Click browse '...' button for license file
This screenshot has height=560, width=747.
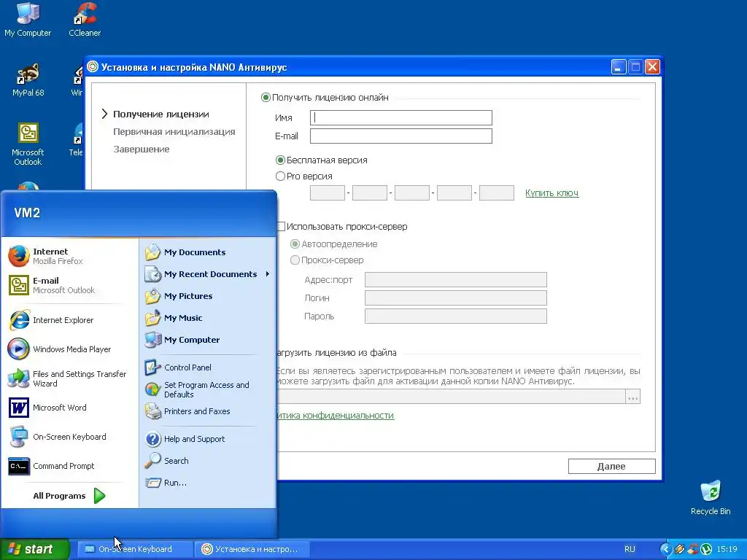[x=632, y=397]
